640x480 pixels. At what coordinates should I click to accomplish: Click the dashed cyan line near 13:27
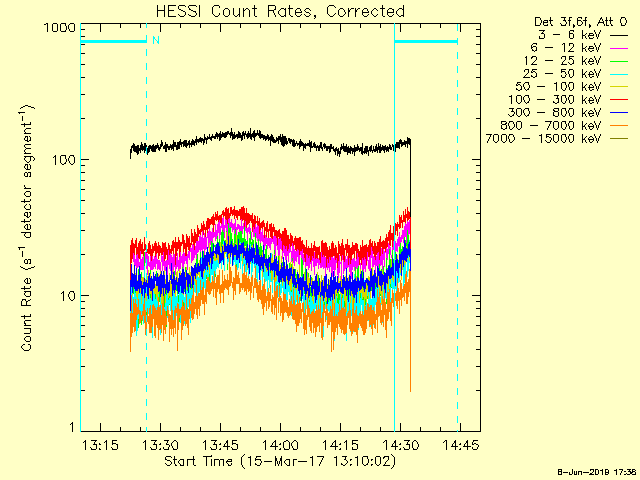pyautogui.click(x=147, y=229)
